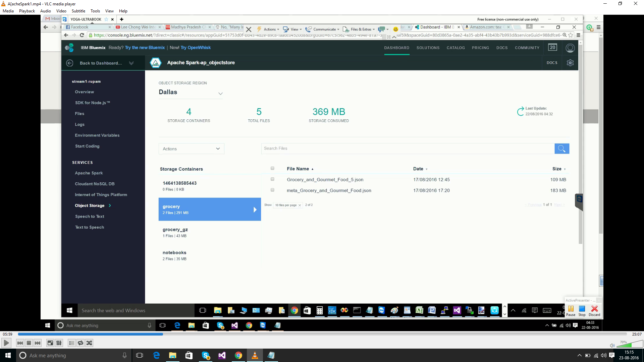Adjust the VLC volume slider

coord(630,345)
